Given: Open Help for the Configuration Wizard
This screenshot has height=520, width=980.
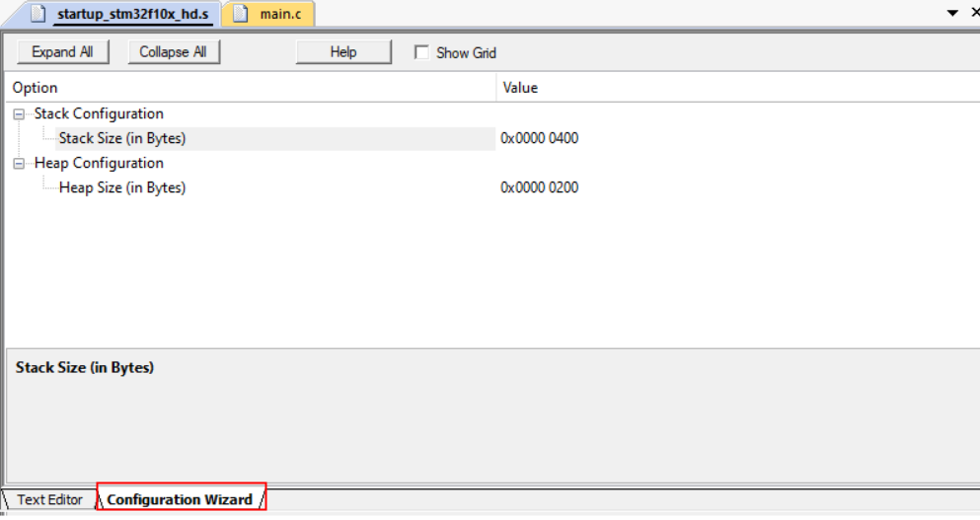Looking at the screenshot, I should pos(343,52).
